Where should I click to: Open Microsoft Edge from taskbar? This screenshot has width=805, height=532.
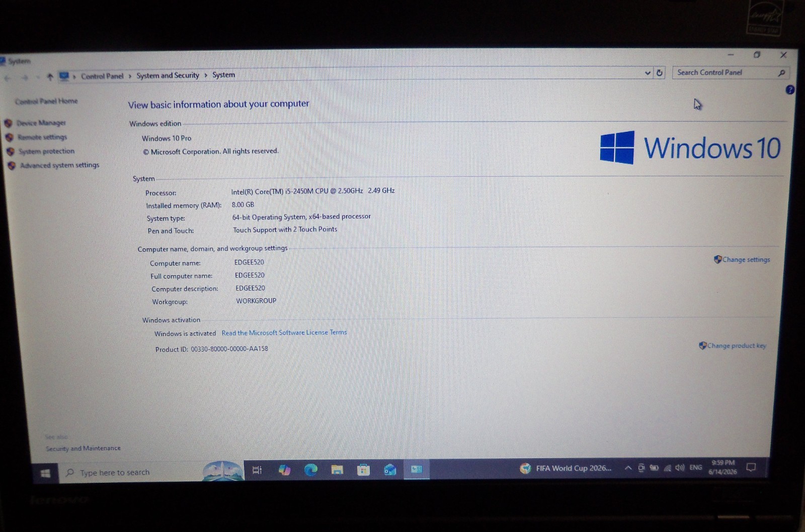[x=311, y=470]
